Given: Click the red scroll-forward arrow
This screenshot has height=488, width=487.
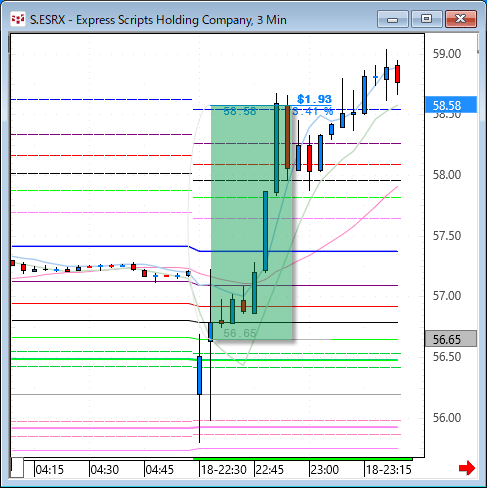Looking at the screenshot, I should (467, 468).
